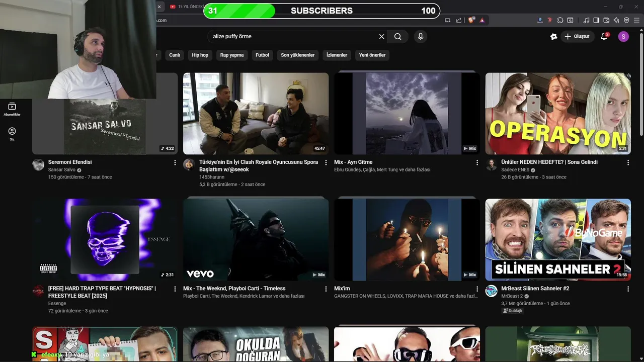Open the Brave Rewards triangle icon
Screen dimensions: 644x362
pyautogui.click(x=482, y=20)
